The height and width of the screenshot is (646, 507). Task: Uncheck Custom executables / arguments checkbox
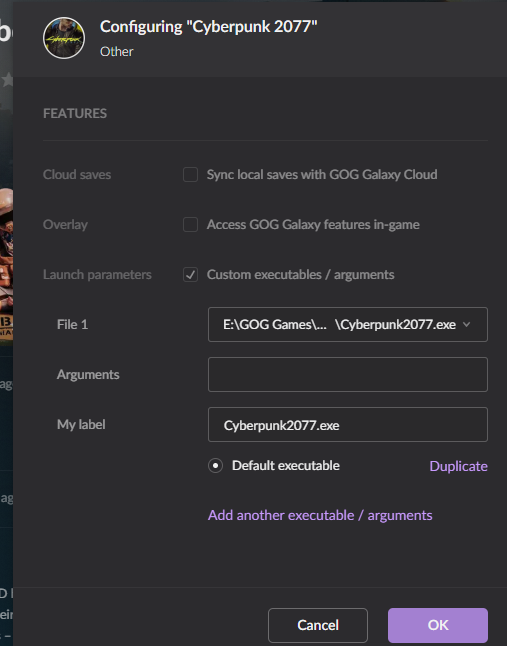click(190, 274)
